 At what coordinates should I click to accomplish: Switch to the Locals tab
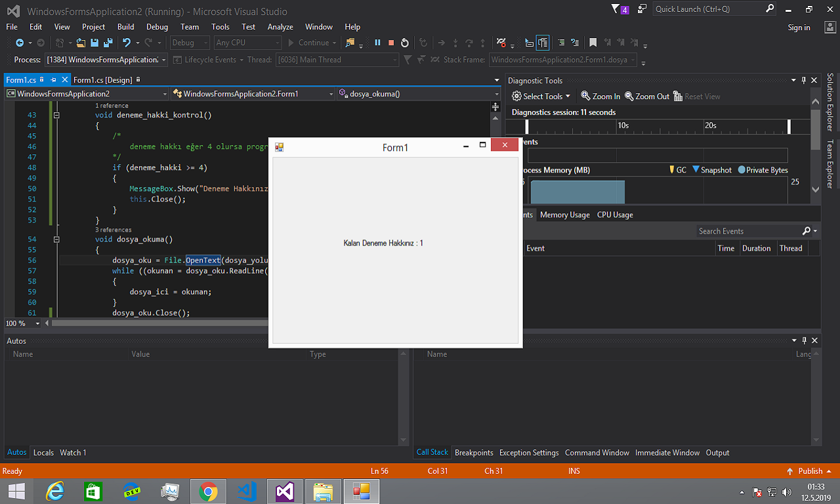(x=43, y=452)
